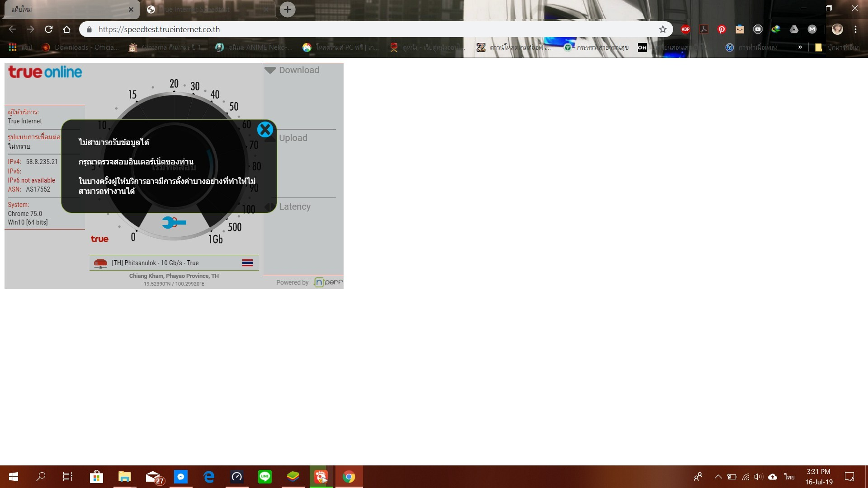
Task: View site security lock info
Action: coord(89,29)
